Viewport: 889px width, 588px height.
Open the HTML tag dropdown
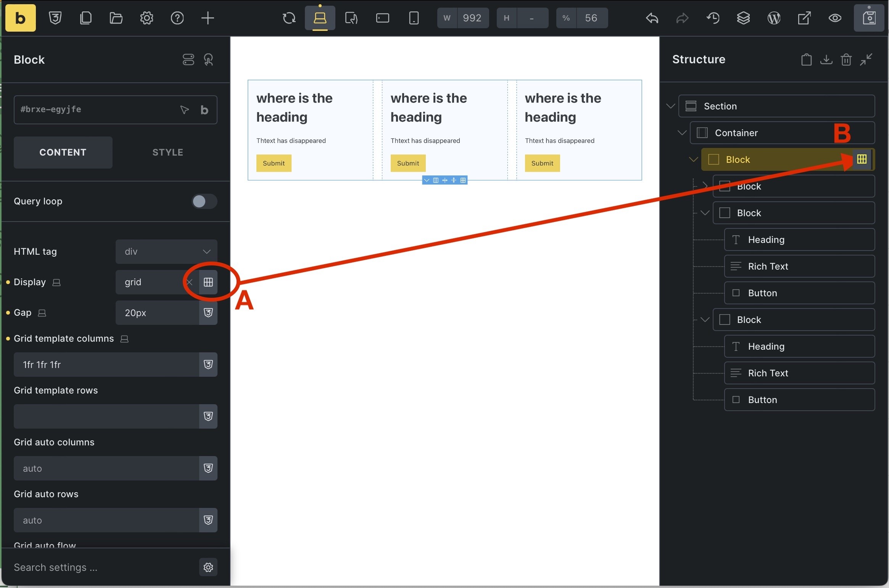(x=166, y=252)
